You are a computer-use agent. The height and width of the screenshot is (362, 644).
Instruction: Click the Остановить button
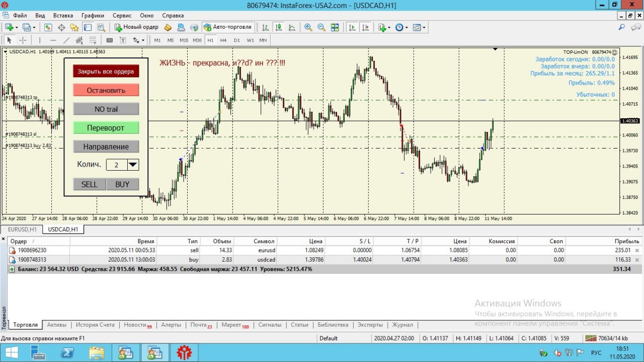(106, 90)
